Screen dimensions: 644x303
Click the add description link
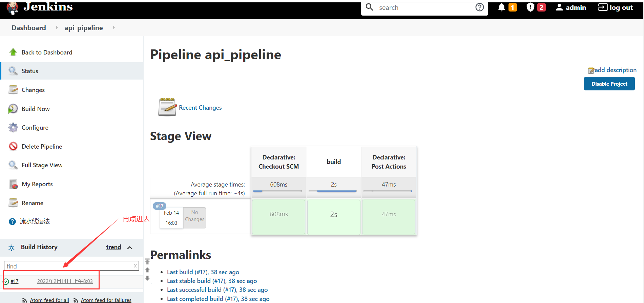(x=615, y=70)
